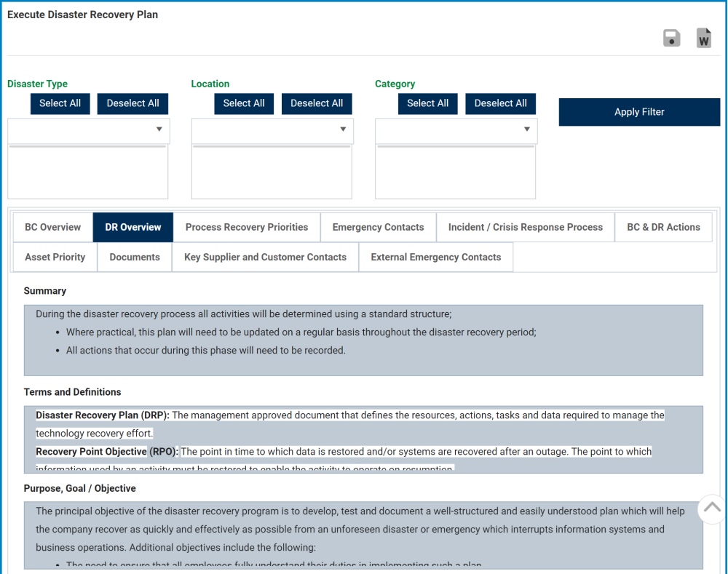The image size is (728, 574).
Task: Open the Category dropdown
Action: pos(456,130)
